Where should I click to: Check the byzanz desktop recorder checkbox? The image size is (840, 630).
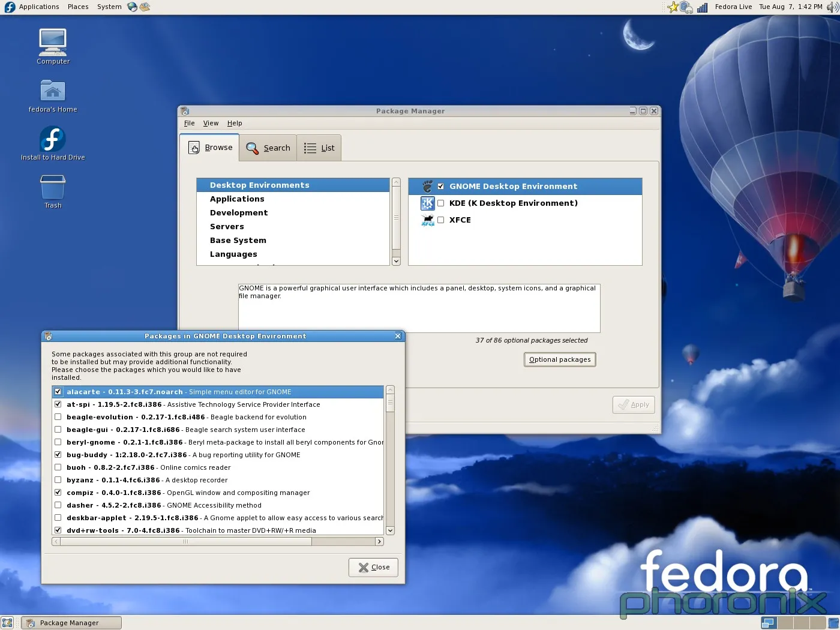[x=58, y=480]
